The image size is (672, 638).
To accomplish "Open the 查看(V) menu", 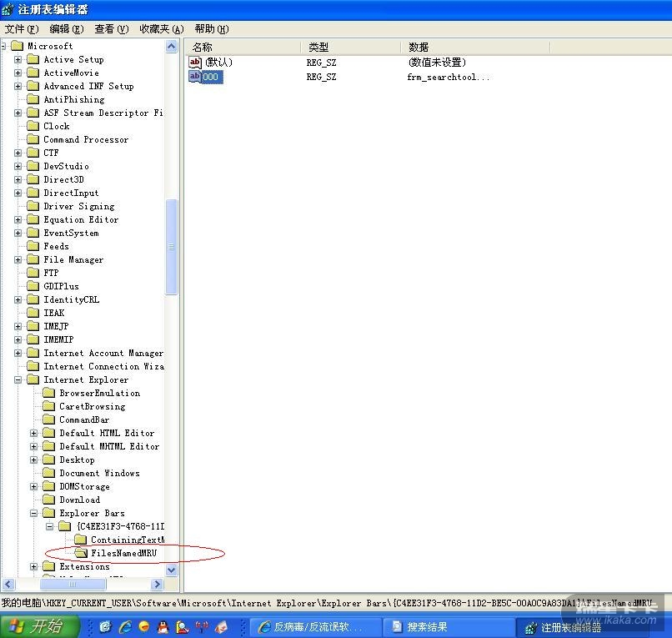I will pos(112,29).
